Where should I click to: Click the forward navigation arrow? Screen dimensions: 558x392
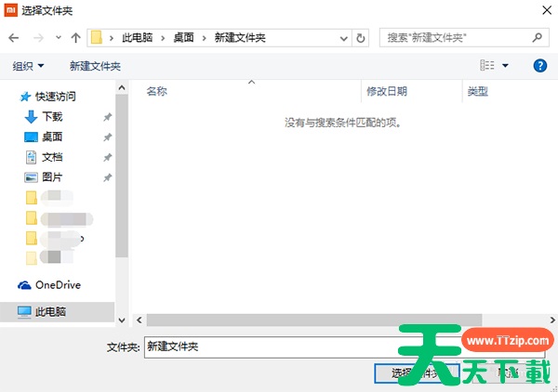click(38, 38)
